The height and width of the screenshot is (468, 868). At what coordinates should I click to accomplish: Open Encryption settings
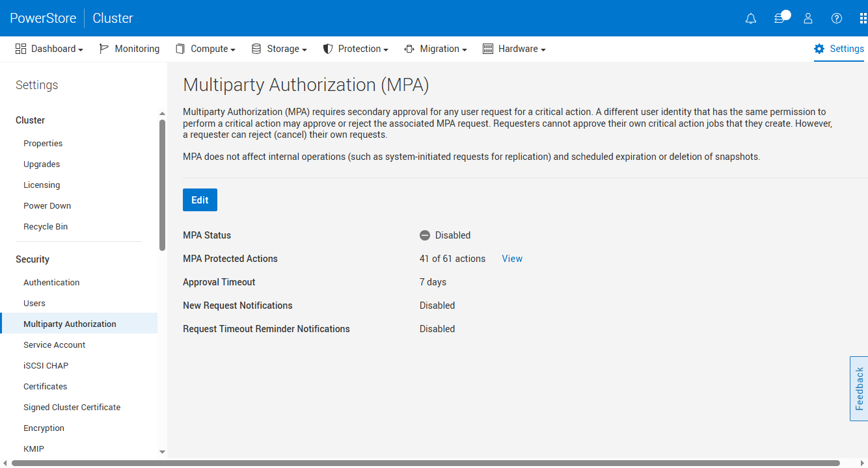click(x=44, y=428)
